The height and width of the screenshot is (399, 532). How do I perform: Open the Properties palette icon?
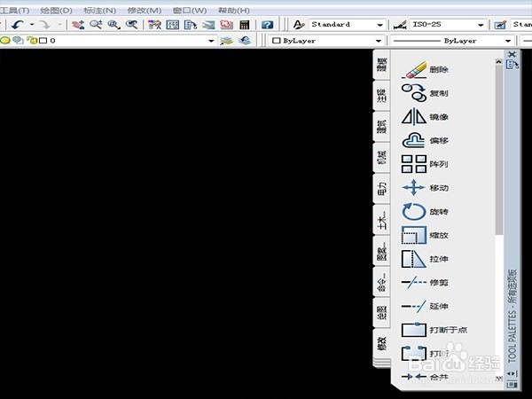(154, 25)
